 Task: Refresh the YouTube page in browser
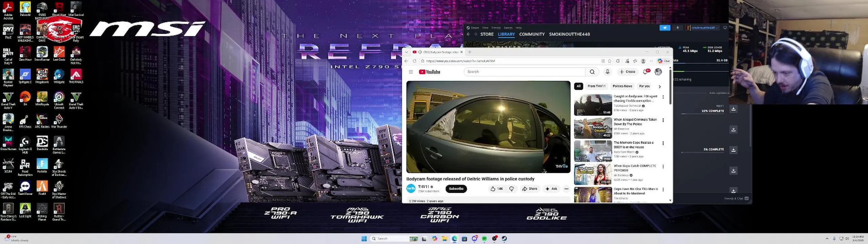414,61
